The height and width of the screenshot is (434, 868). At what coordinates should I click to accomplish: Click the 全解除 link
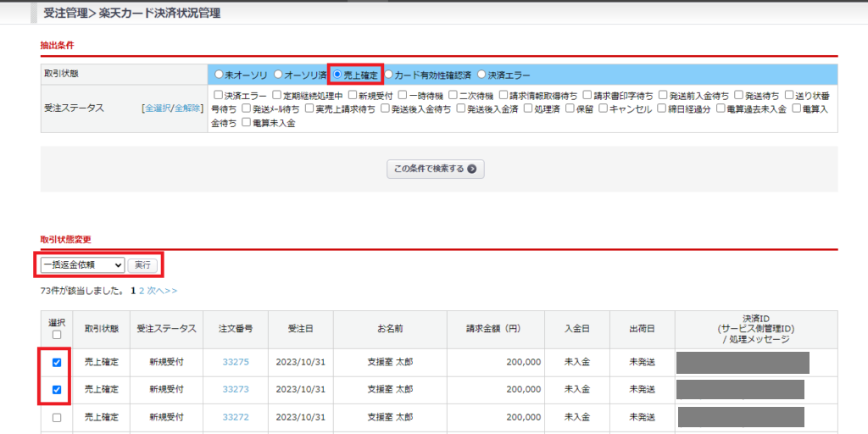tap(188, 108)
